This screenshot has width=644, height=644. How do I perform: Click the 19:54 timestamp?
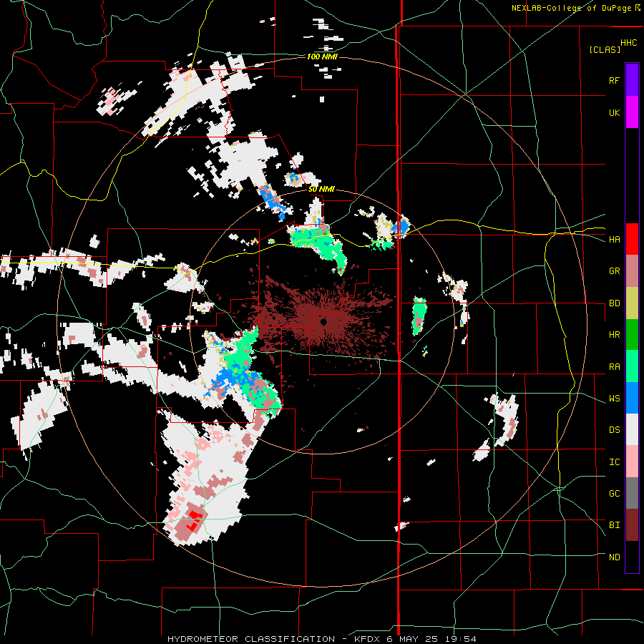tap(462, 639)
